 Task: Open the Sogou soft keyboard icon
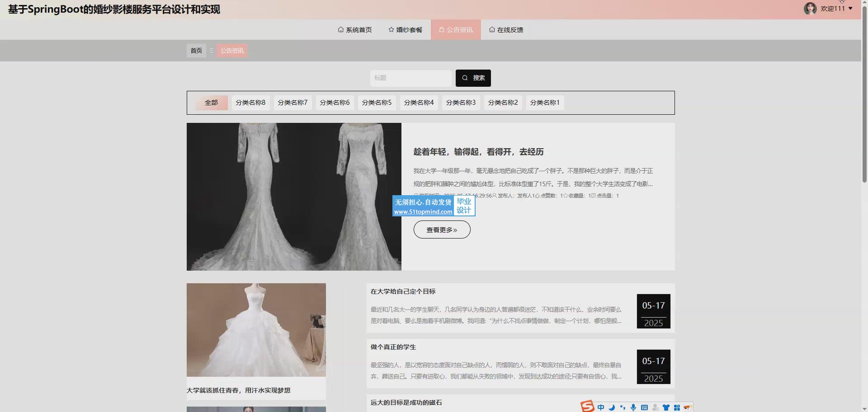(x=644, y=407)
